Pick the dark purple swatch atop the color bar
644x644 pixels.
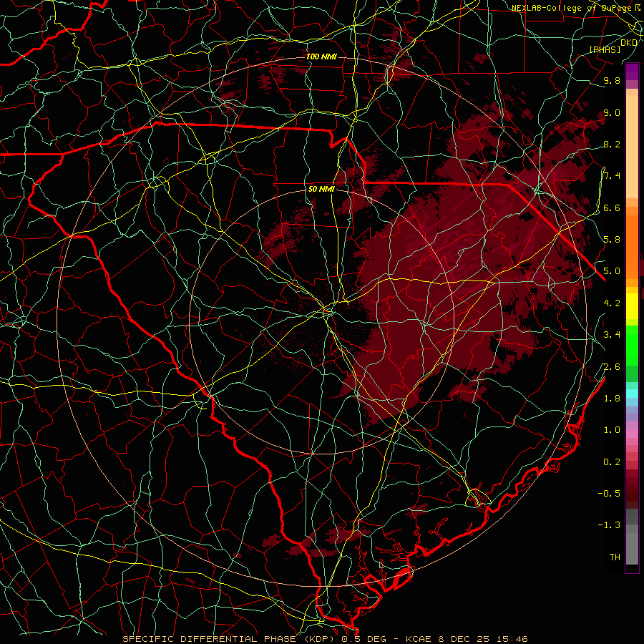coord(633,72)
